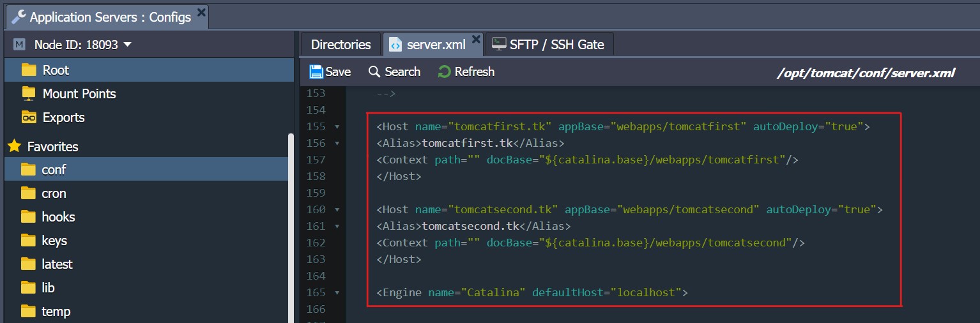This screenshot has height=323, width=980.
Task: Click the temp folder icon
Action: (x=28, y=311)
